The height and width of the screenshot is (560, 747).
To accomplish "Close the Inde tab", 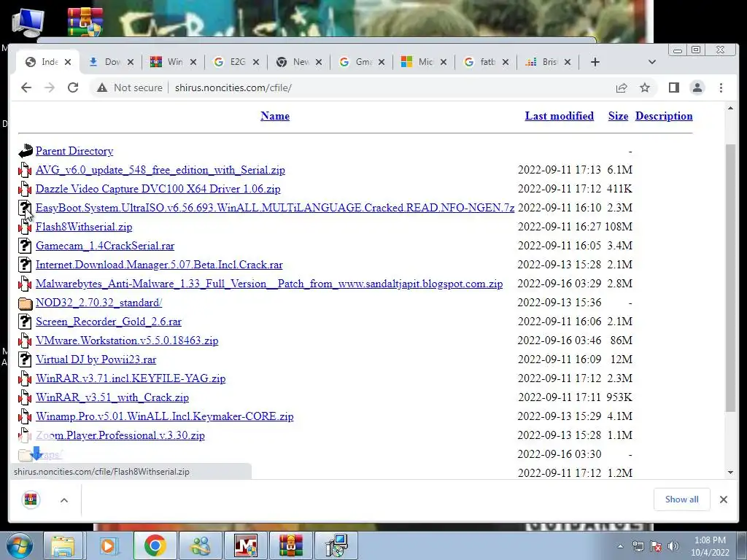I will (68, 62).
